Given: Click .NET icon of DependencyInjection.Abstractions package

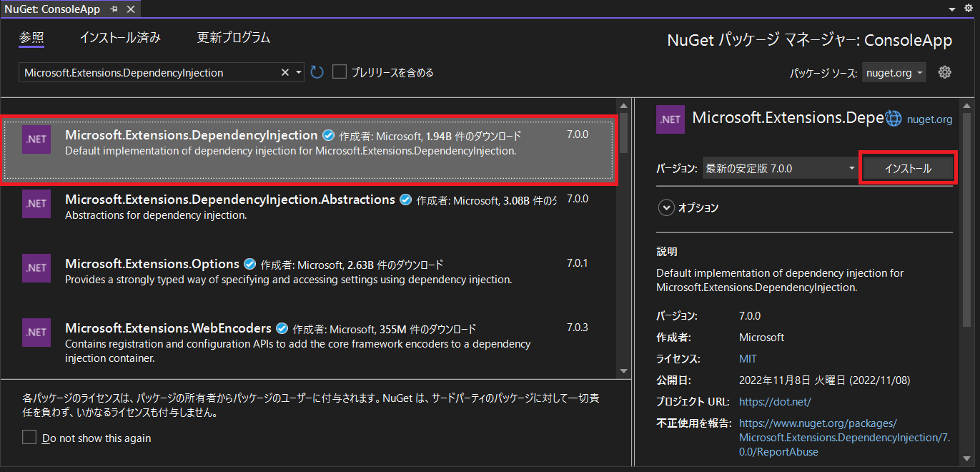Looking at the screenshot, I should (36, 204).
